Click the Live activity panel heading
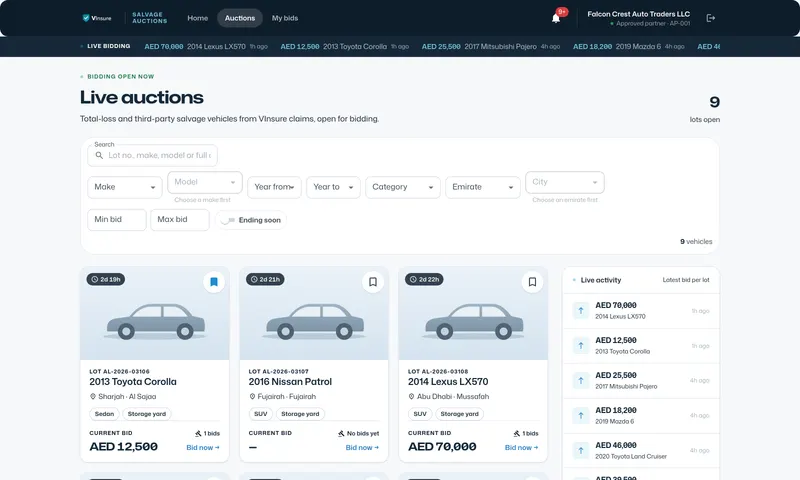The image size is (800, 480). pyautogui.click(x=601, y=280)
